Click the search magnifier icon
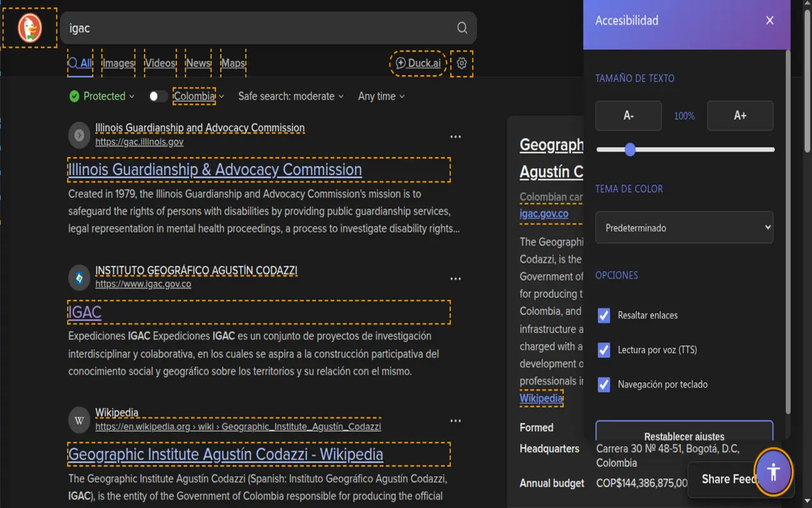Image resolution: width=812 pixels, height=508 pixels. click(x=462, y=28)
